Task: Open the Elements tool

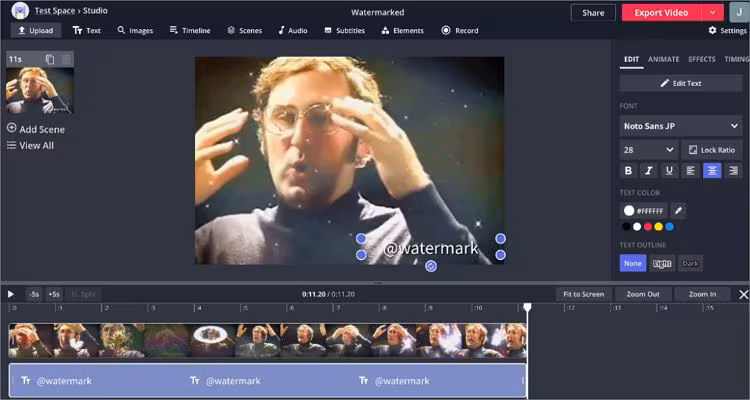Action: [x=403, y=31]
